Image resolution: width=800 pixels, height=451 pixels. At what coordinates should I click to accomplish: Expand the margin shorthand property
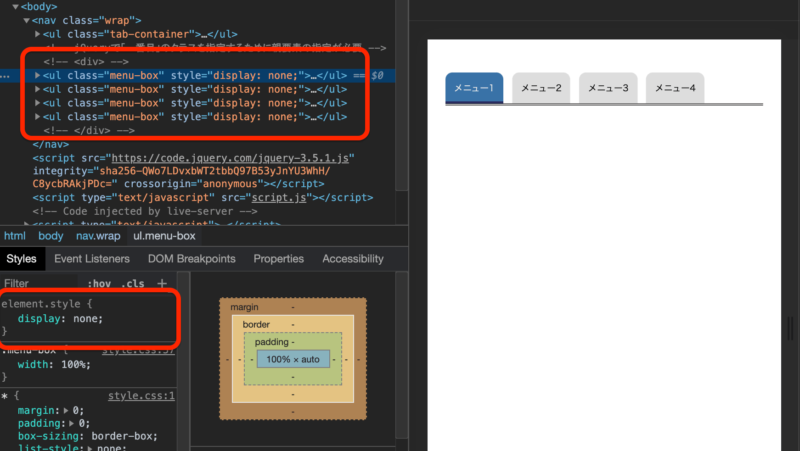(66, 410)
